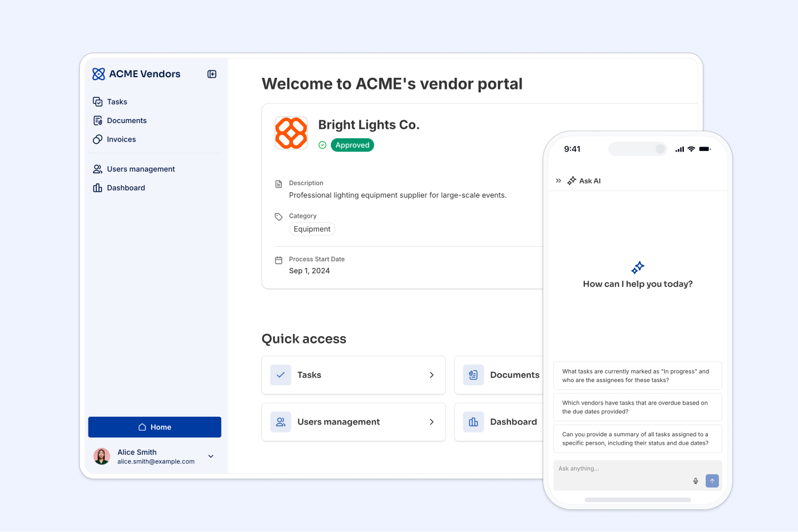The height and width of the screenshot is (532, 798).
Task: Click the Ask AI header label
Action: coord(590,181)
